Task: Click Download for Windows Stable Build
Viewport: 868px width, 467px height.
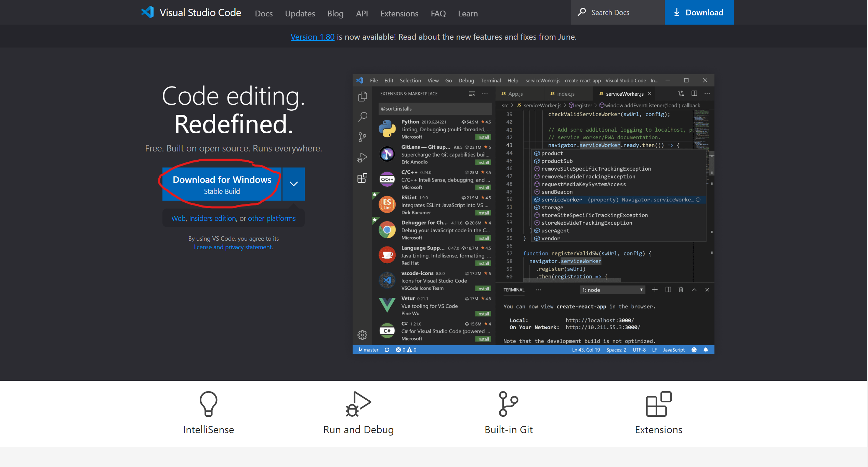Action: point(222,185)
